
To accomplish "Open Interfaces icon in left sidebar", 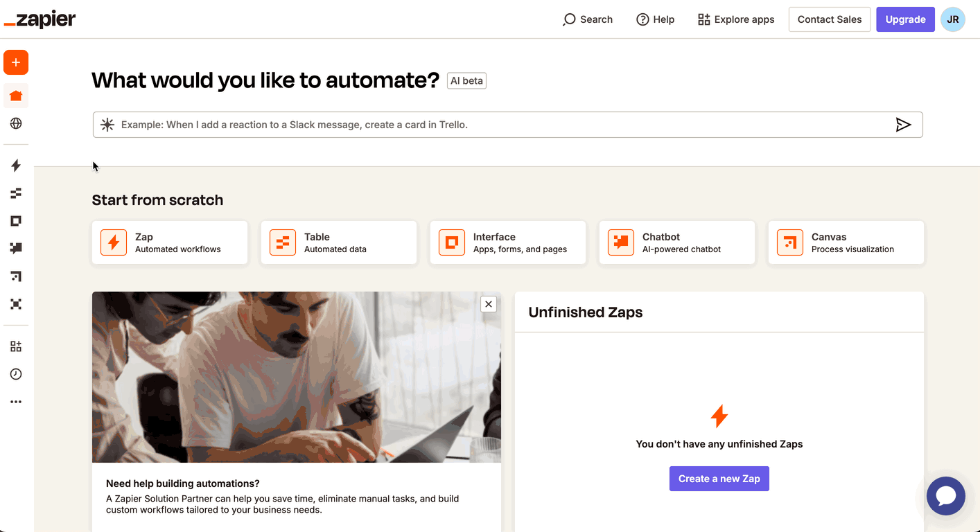I will pos(16,221).
